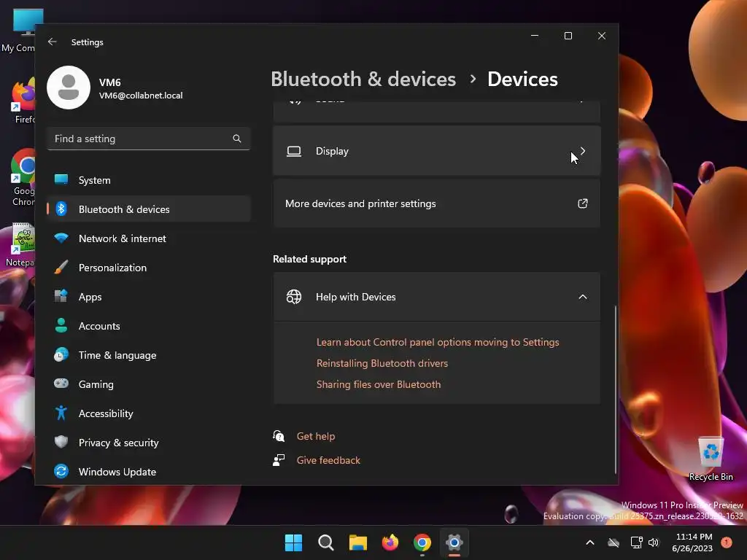Click the Settings content vertical scrollbar

coord(615,389)
